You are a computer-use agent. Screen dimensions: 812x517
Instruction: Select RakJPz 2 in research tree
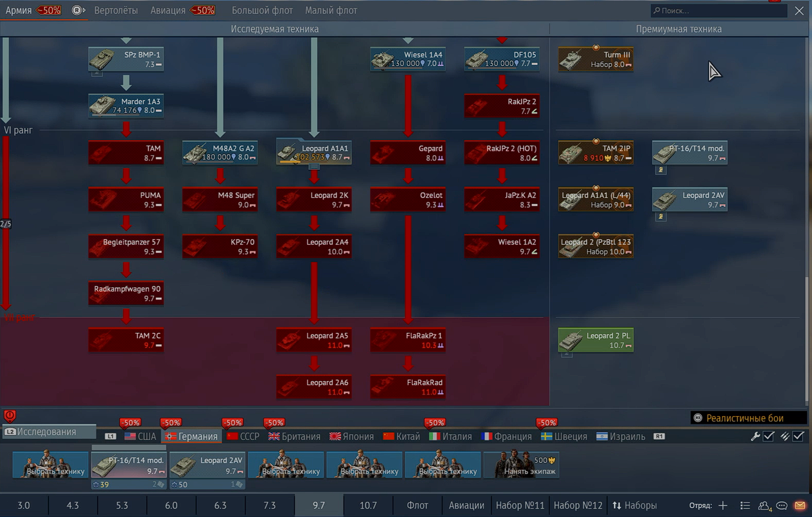tap(502, 106)
